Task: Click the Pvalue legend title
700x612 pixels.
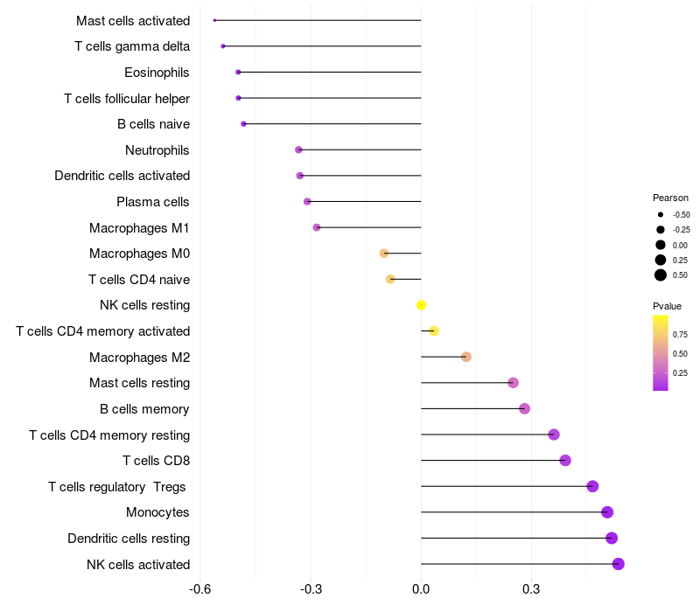Action: click(667, 306)
